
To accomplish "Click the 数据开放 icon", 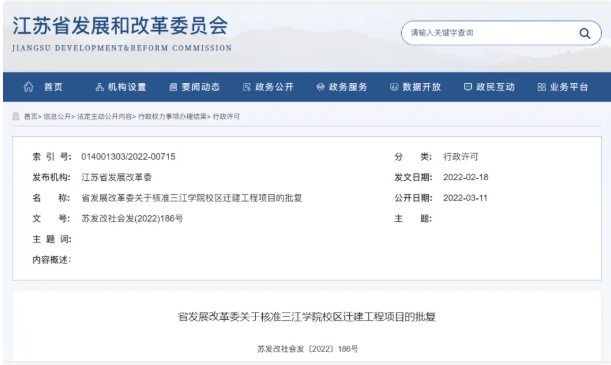I will pos(394,87).
